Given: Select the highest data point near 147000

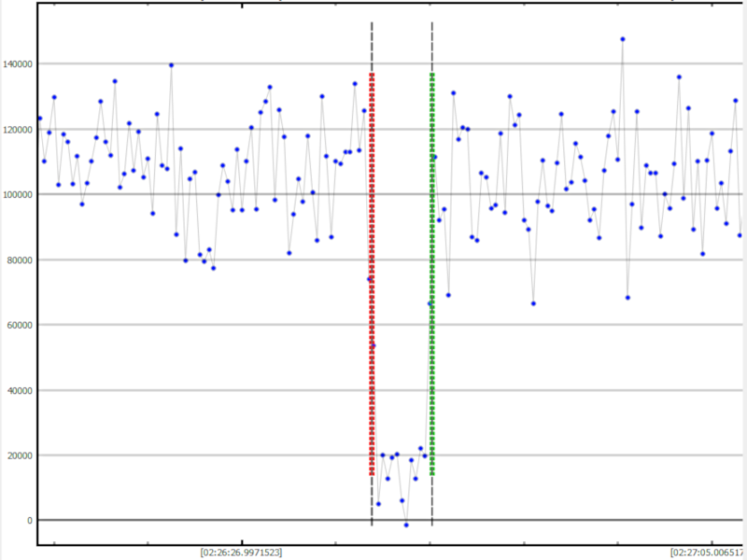Looking at the screenshot, I should point(623,39).
